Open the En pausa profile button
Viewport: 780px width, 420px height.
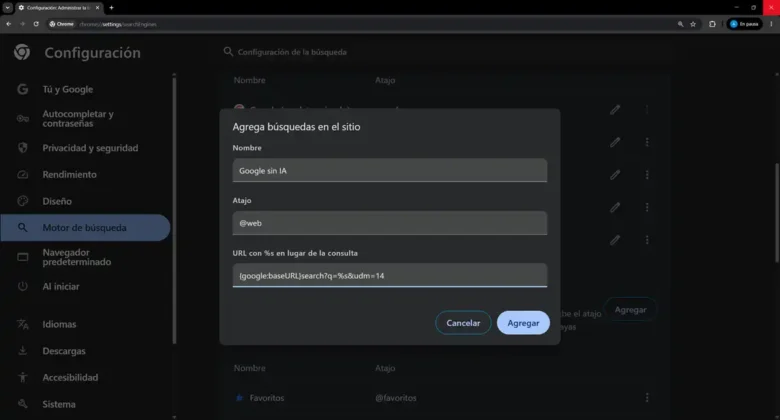(745, 24)
